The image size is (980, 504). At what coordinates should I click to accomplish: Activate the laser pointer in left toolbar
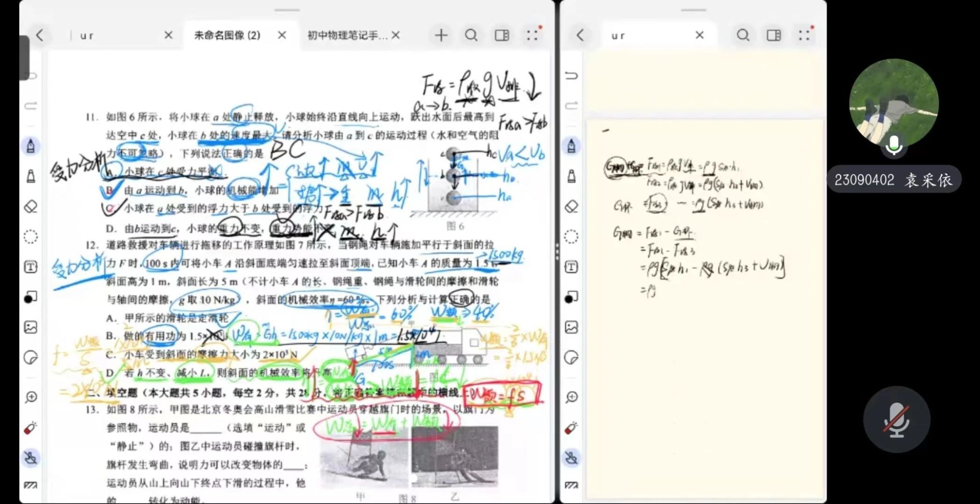[31, 428]
